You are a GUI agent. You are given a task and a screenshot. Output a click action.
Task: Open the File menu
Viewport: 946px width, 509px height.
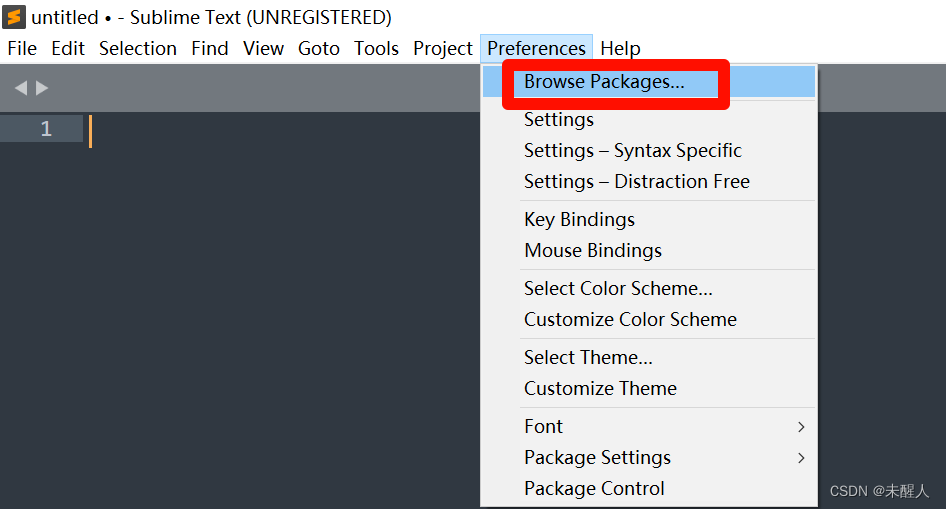(22, 48)
